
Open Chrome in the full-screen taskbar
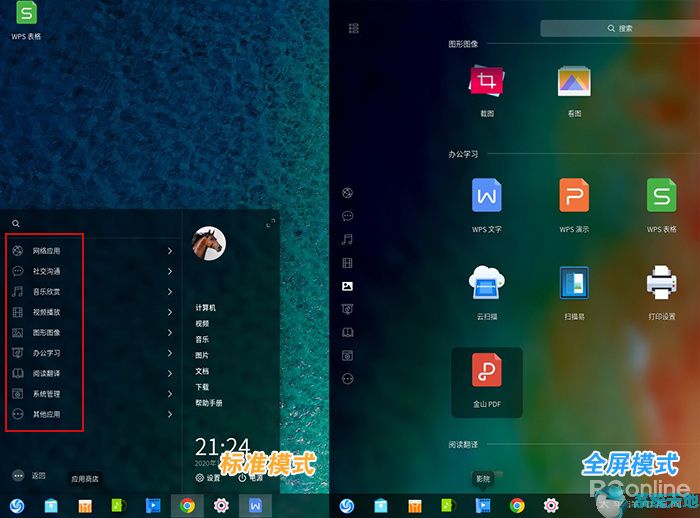pyautogui.click(x=517, y=506)
